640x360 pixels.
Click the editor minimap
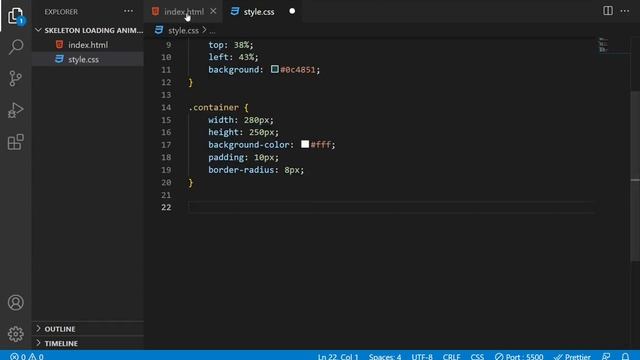point(603,45)
